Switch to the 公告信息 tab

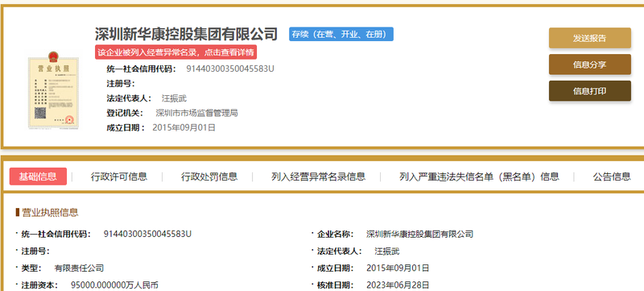tap(612, 177)
